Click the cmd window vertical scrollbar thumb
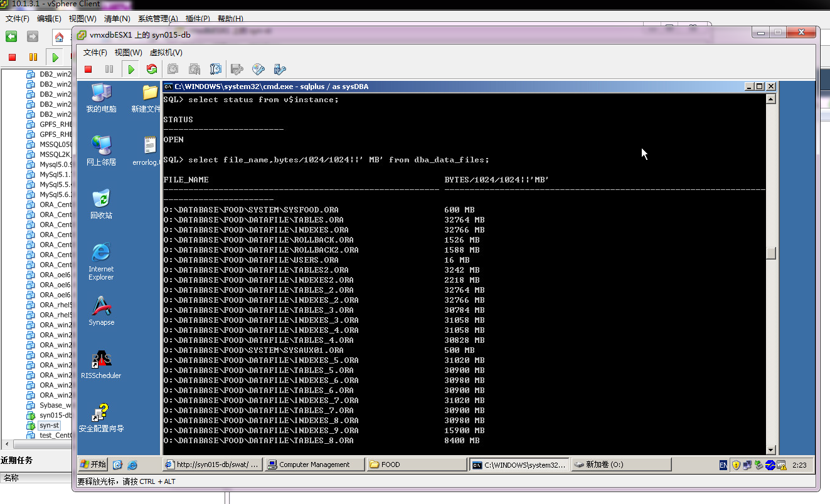Screen dimensions: 830x504 [x=771, y=253]
